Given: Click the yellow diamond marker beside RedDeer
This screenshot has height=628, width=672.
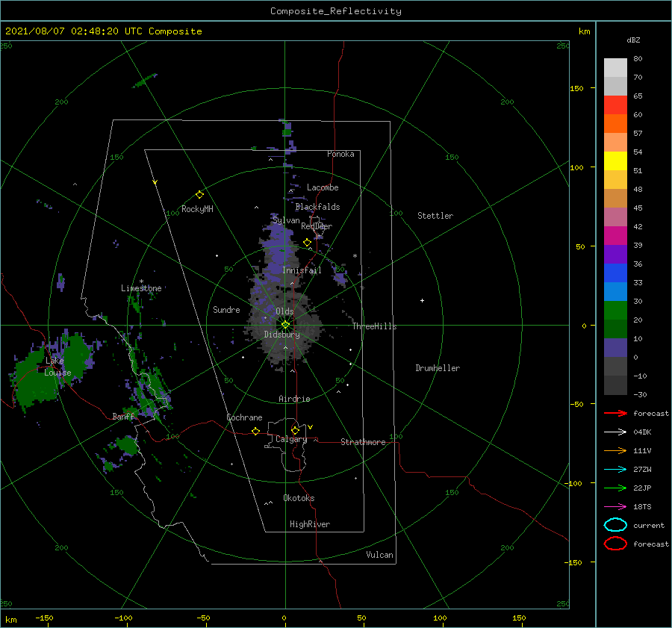Looking at the screenshot, I should (308, 243).
